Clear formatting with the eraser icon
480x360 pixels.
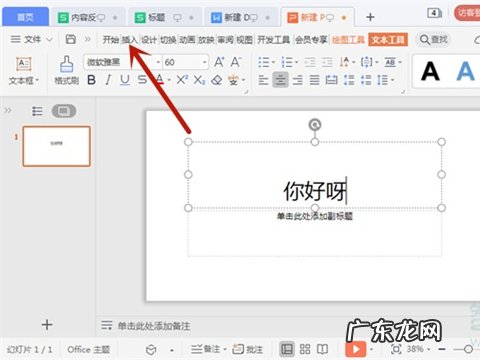click(217, 80)
